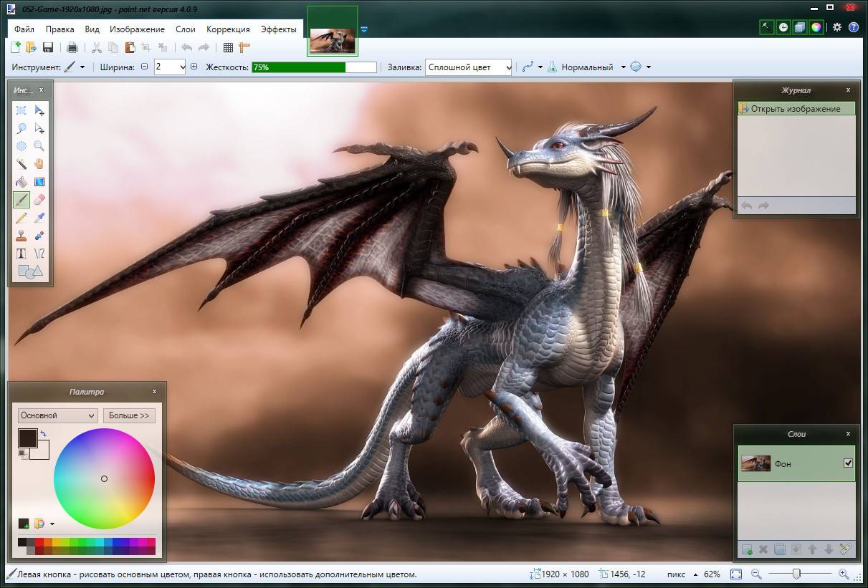Swap primary and secondary colors
This screenshot has height=588, width=868.
[x=44, y=433]
